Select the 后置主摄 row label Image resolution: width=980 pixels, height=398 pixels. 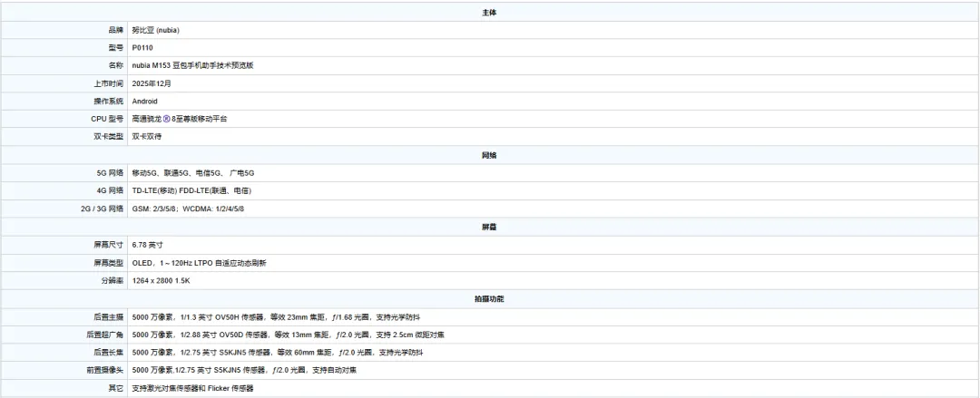click(108, 317)
